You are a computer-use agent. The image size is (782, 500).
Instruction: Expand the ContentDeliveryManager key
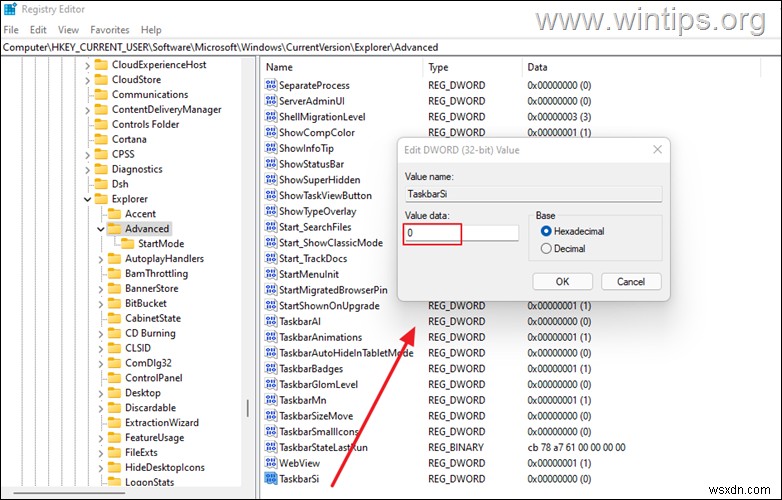coord(87,110)
